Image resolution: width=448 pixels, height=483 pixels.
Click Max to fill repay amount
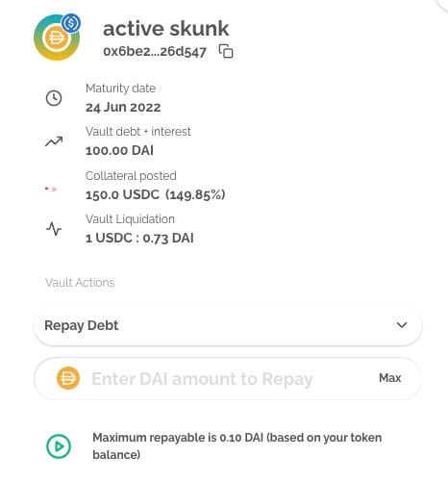(x=389, y=378)
